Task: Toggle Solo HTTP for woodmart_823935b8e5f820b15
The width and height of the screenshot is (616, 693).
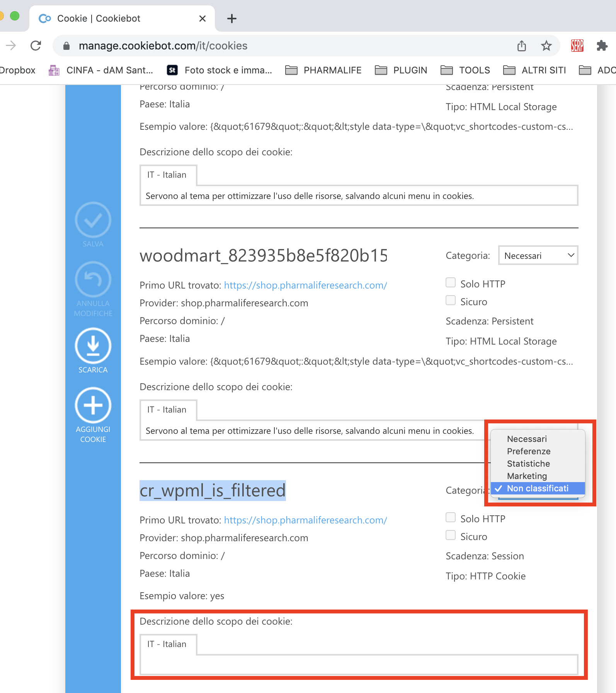Action: click(451, 283)
